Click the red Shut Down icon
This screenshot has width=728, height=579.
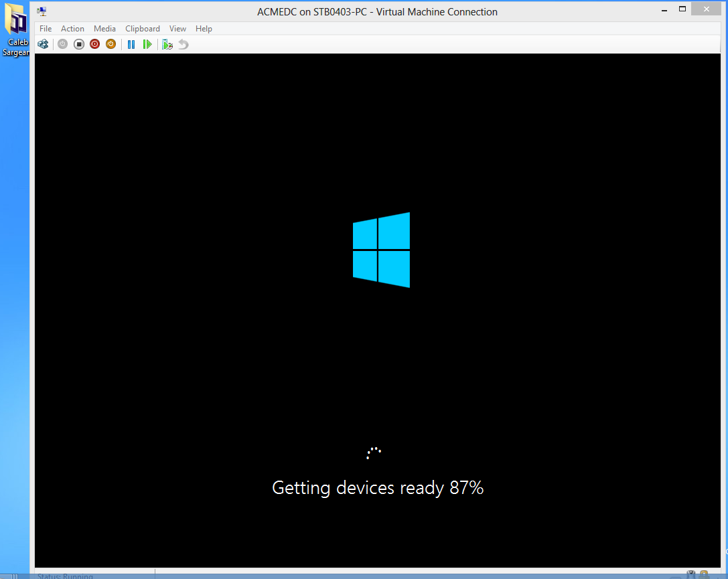(94, 44)
